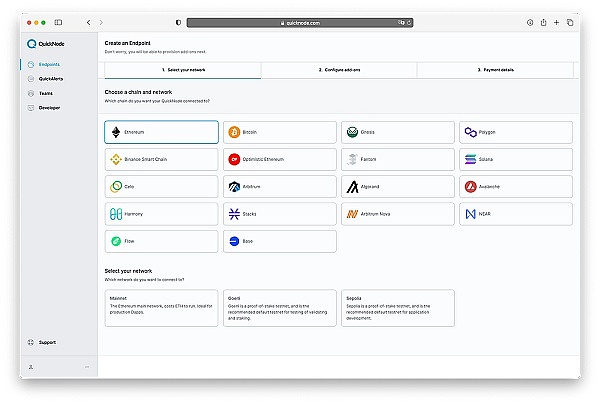
Task: Go back in Safari
Action: point(89,23)
